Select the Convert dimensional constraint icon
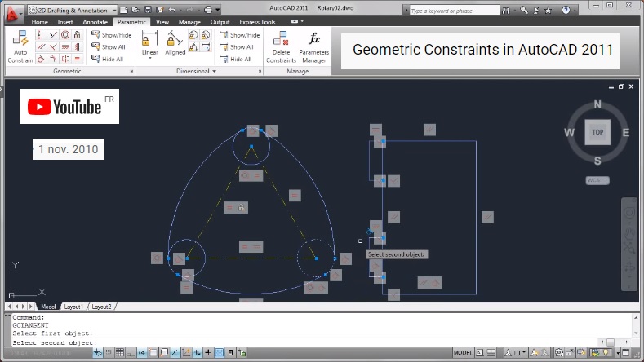The width and height of the screenshot is (644, 362). (x=206, y=46)
